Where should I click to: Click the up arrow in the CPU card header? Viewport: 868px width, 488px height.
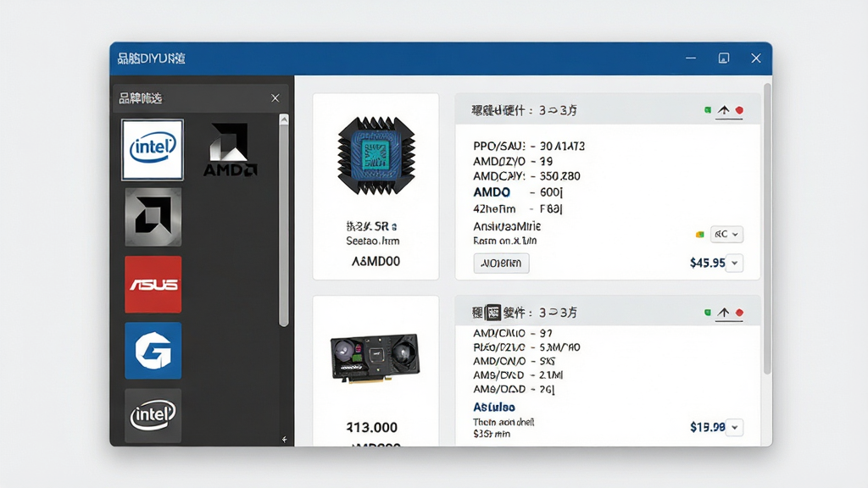pyautogui.click(x=723, y=110)
